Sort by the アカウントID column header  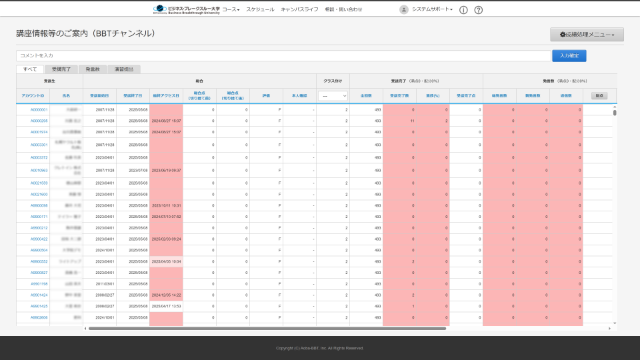coord(33,96)
